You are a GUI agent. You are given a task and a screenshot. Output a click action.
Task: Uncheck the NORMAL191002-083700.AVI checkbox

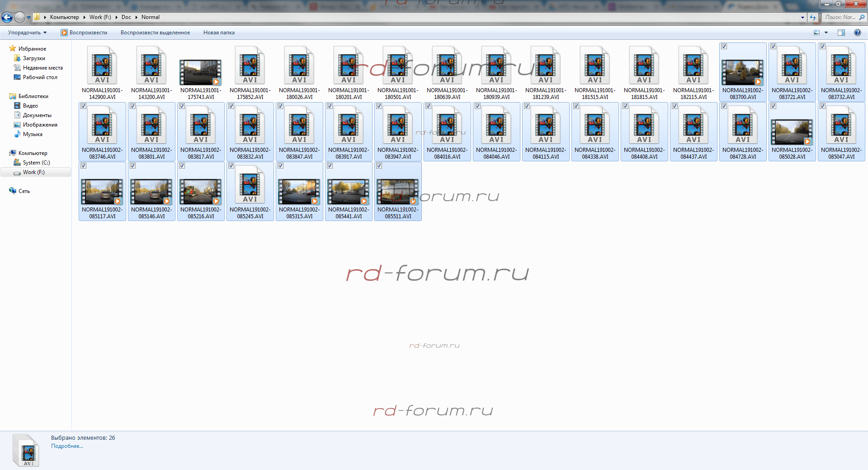724,47
